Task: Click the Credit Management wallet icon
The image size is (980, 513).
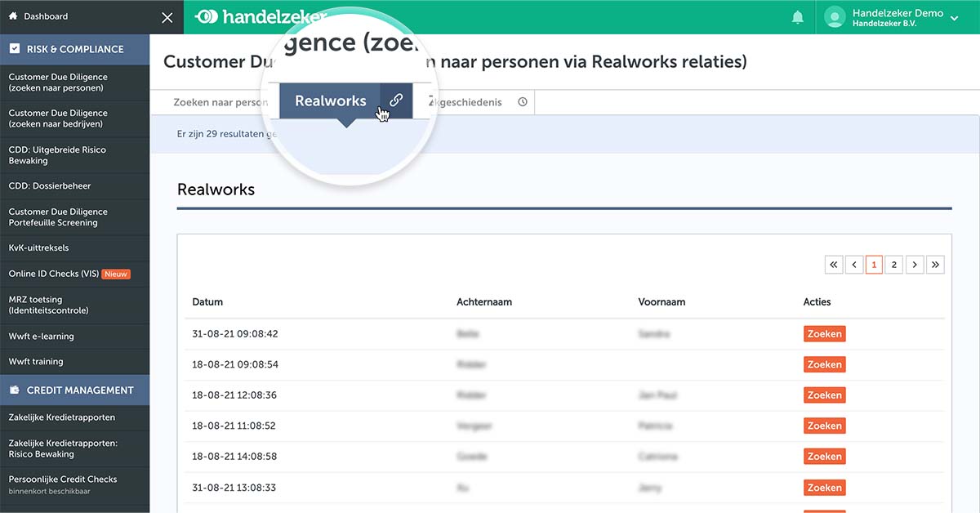Action: click(15, 390)
